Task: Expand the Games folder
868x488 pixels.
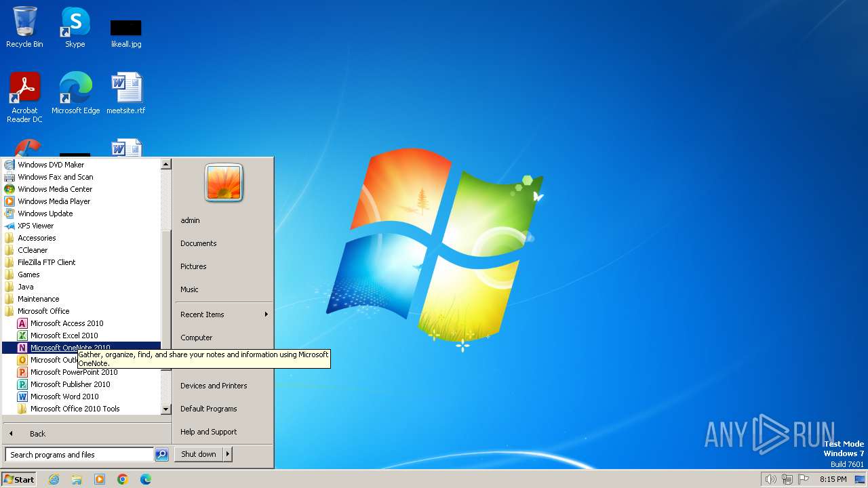Action: point(81,274)
